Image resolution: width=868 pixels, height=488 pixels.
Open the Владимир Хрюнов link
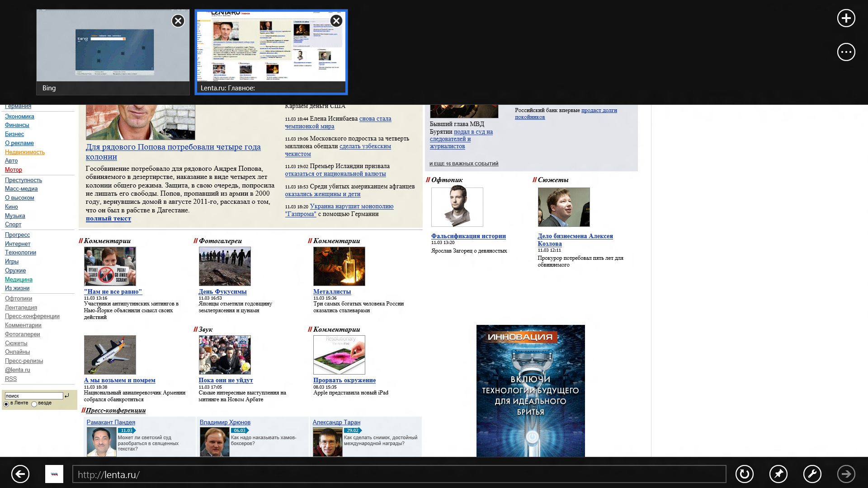[225, 422]
